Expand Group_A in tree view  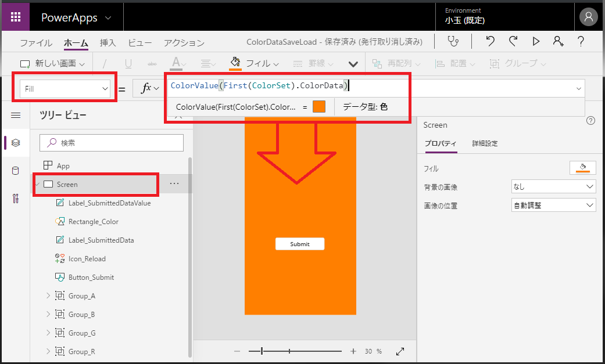tap(48, 295)
